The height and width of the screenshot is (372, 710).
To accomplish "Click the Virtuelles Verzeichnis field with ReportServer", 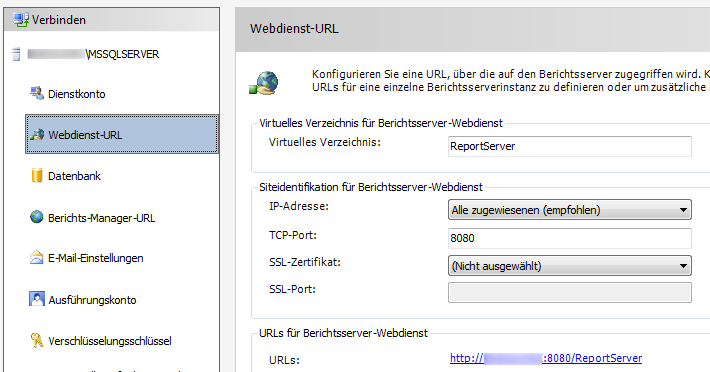I will tap(570, 146).
